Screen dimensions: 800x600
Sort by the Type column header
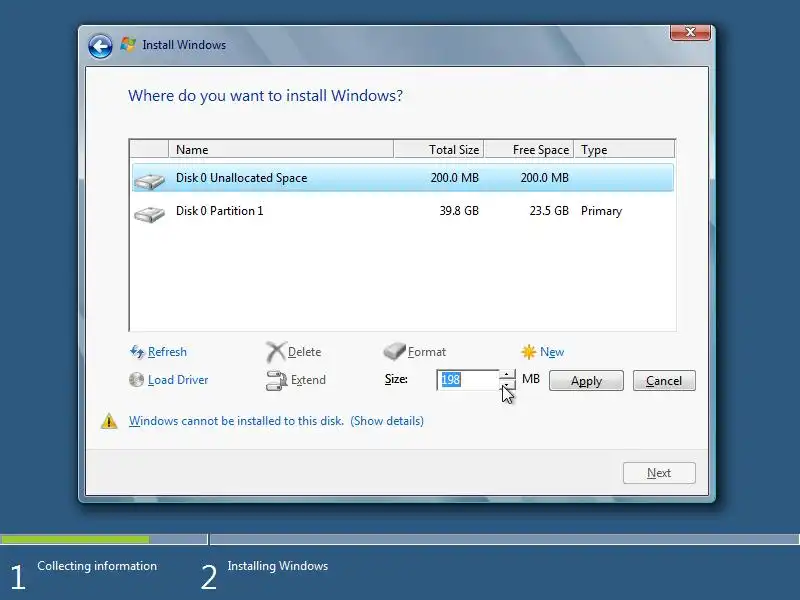[624, 149]
